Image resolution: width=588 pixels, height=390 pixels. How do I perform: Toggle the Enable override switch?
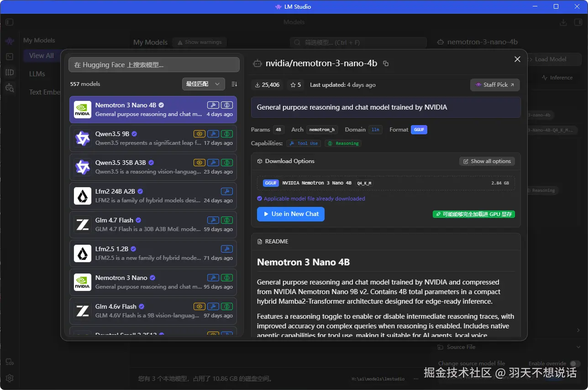(575, 364)
